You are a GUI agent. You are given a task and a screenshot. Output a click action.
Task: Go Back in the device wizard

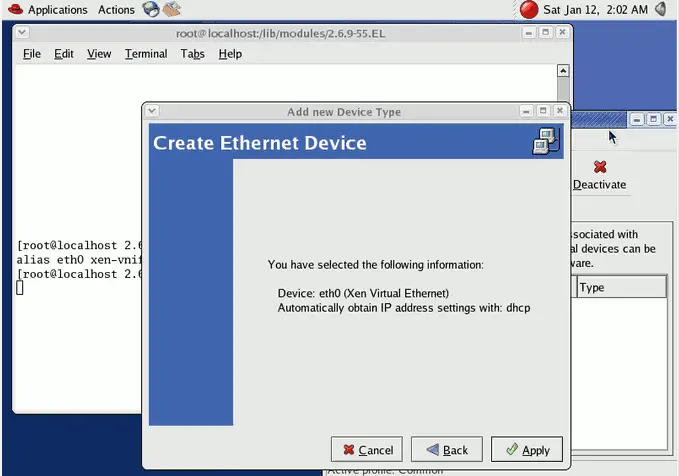pos(446,450)
